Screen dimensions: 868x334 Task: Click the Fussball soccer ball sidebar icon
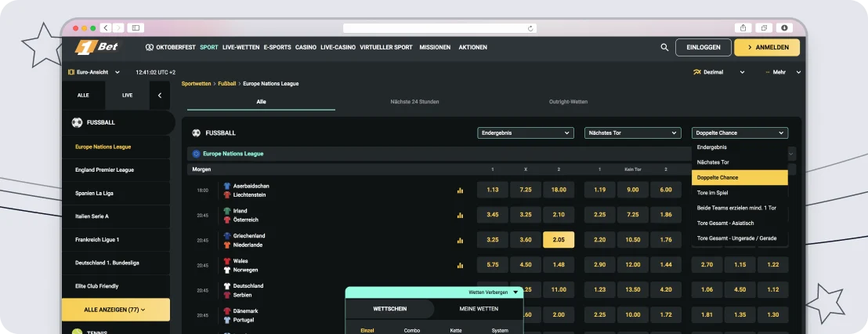tap(77, 122)
